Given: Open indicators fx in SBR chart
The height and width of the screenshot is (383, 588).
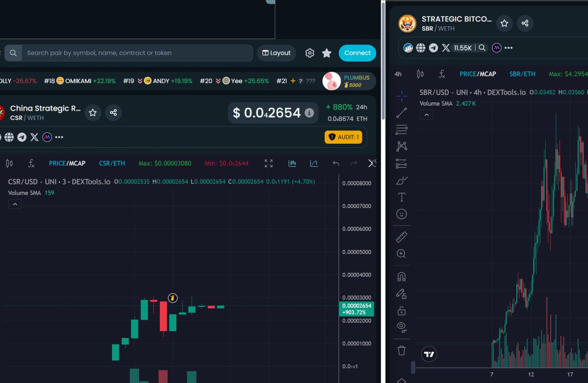Looking at the screenshot, I should pyautogui.click(x=441, y=74).
